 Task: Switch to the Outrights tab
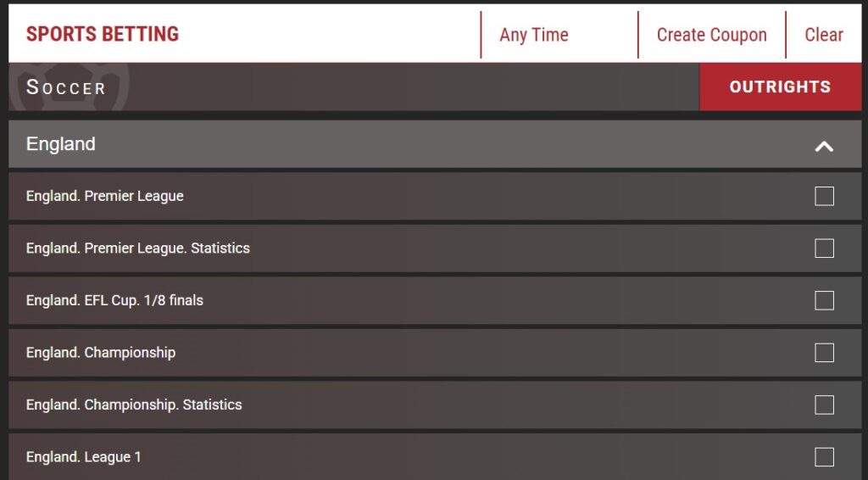pos(780,87)
